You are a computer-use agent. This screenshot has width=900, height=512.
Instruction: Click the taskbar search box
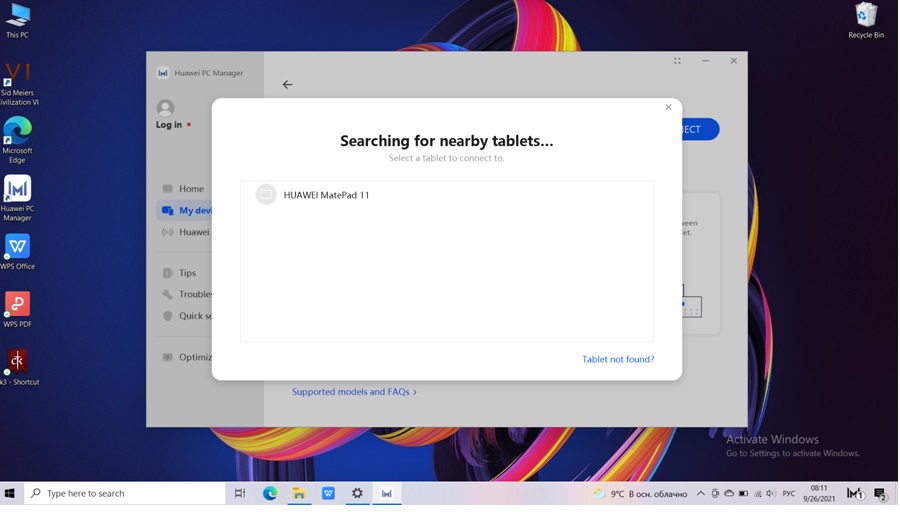click(x=125, y=493)
